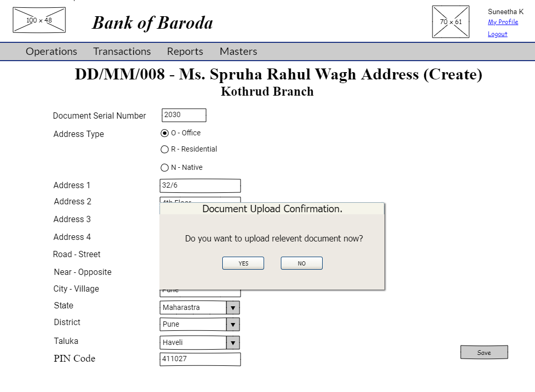Click the 2030 input field
The width and height of the screenshot is (535, 392).
[183, 115]
